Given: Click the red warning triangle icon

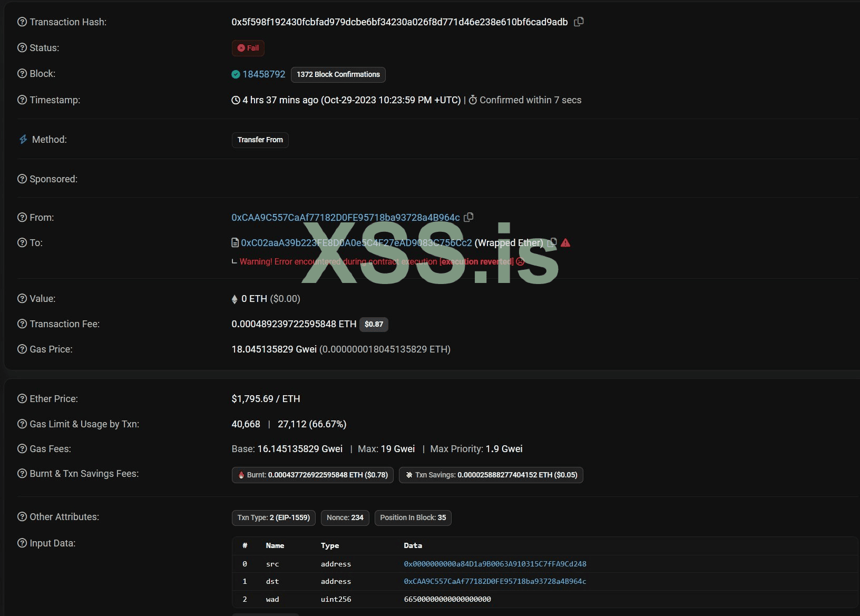Looking at the screenshot, I should point(565,243).
